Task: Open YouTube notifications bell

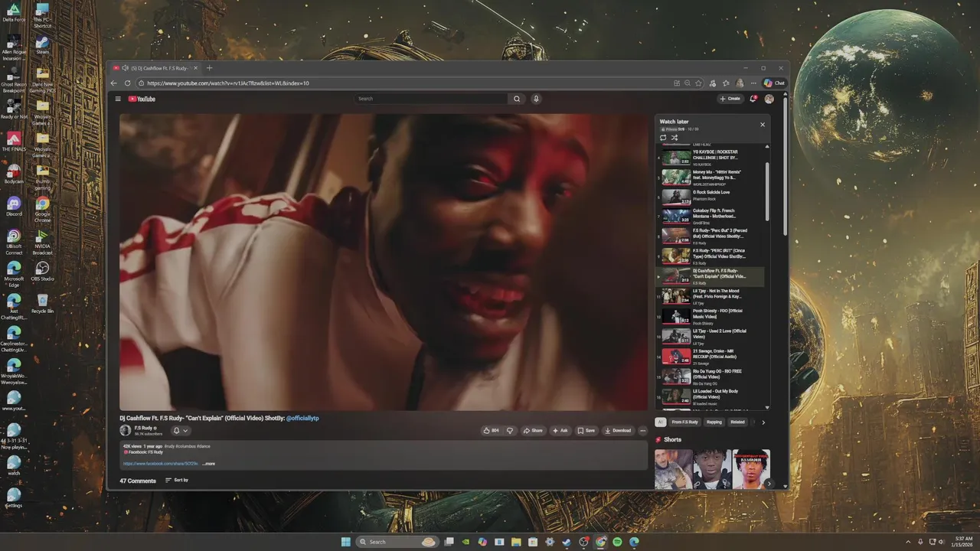Action: click(x=753, y=99)
